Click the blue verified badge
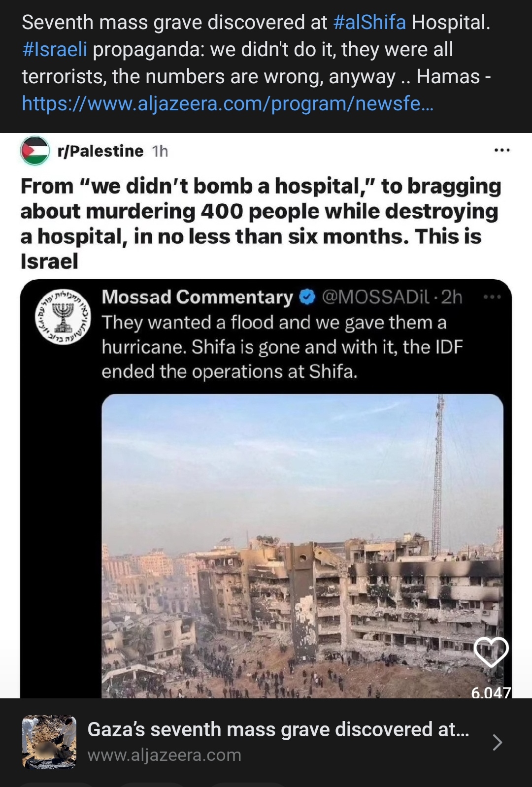532x787 pixels. click(307, 297)
